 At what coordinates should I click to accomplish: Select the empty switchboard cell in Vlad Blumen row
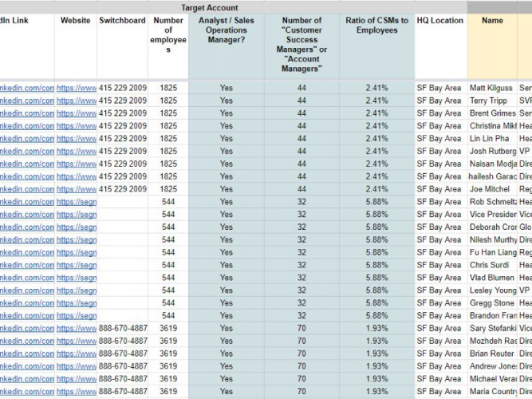(x=123, y=278)
